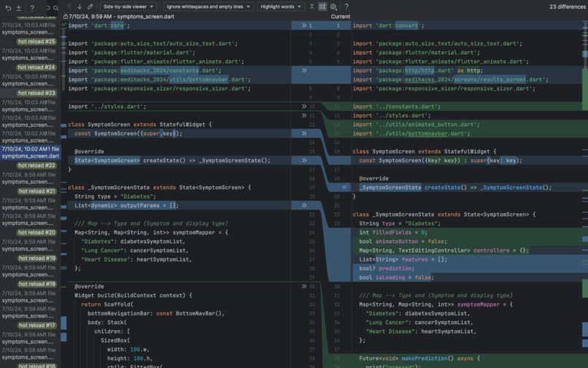Screen dimensions: 588x368
Task: Open the Side-by-side viewer dropdown
Action: coord(128,7)
